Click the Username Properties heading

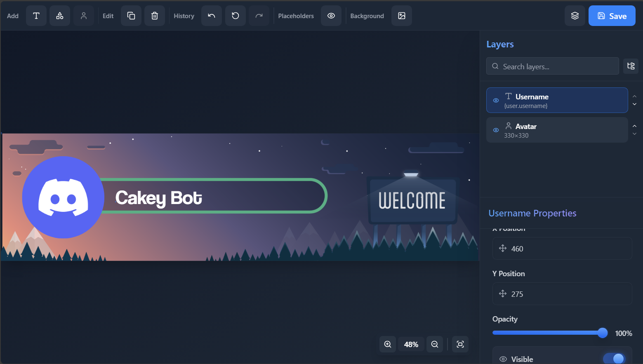pyautogui.click(x=532, y=213)
